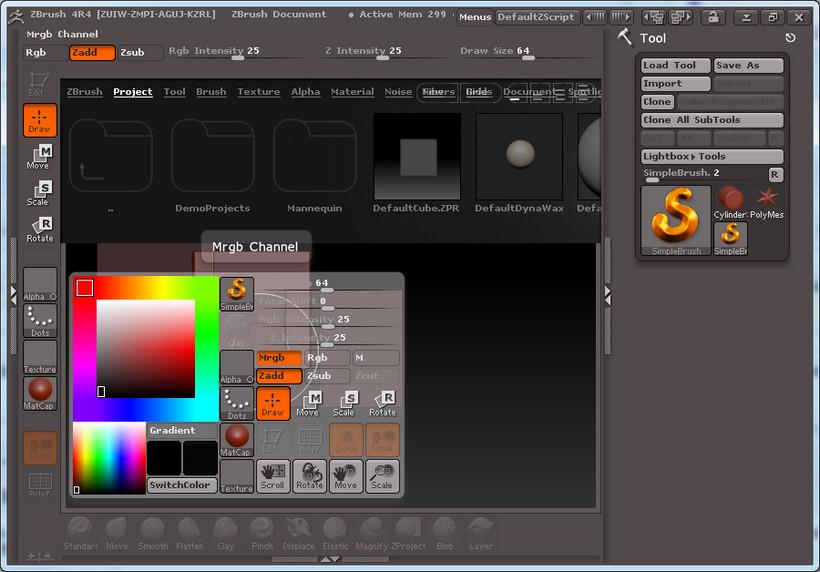
Task: Select the PolyMesh star tool
Action: coord(767,203)
